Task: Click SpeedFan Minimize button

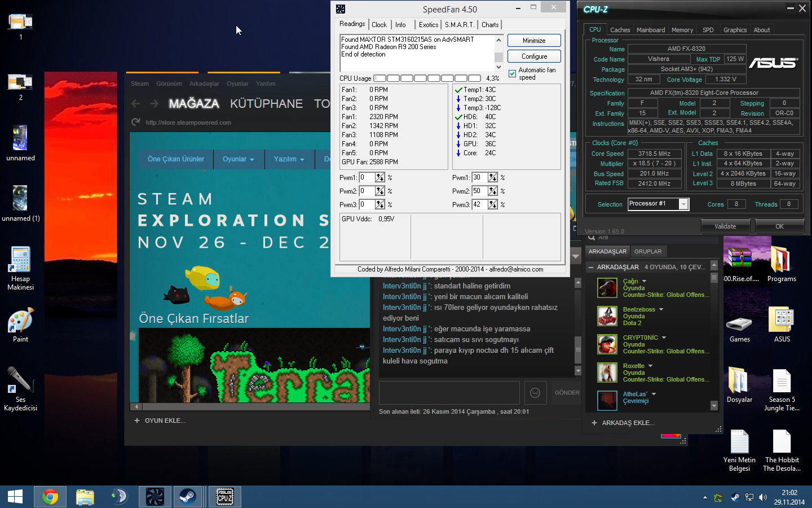Action: pos(534,41)
